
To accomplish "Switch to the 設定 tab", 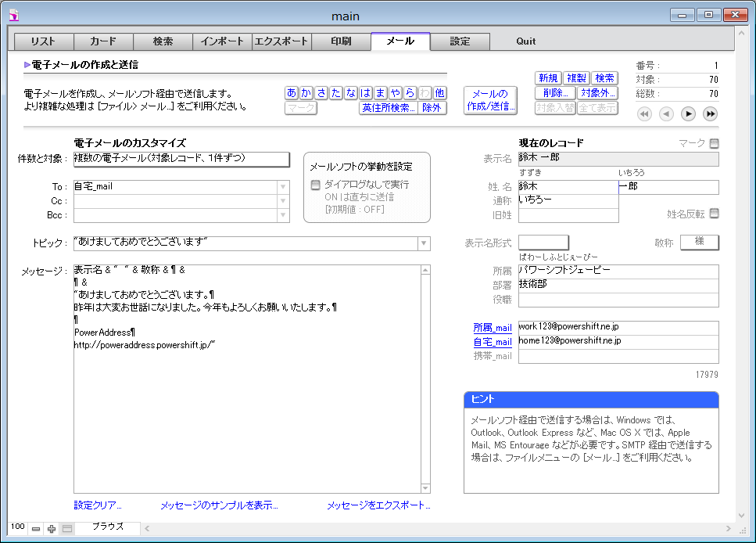I will click(460, 41).
